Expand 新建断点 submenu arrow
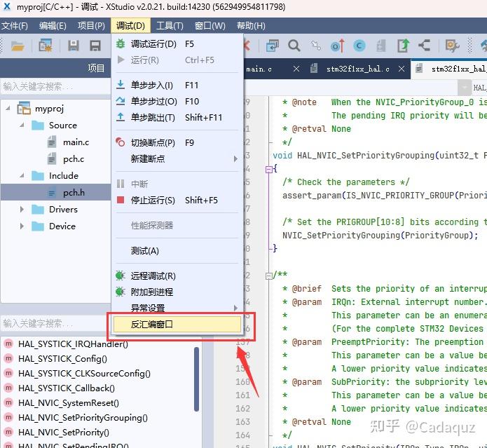 [235, 158]
